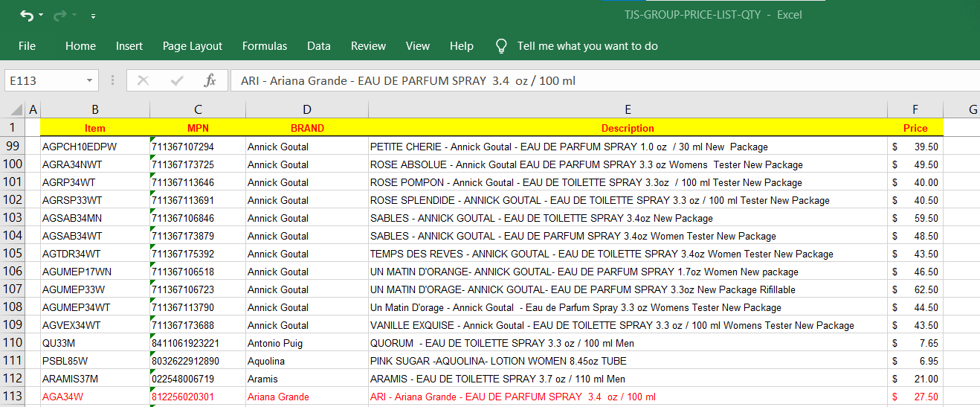The image size is (980, 407).
Task: Select item cell QU33M
Action: [x=95, y=343]
